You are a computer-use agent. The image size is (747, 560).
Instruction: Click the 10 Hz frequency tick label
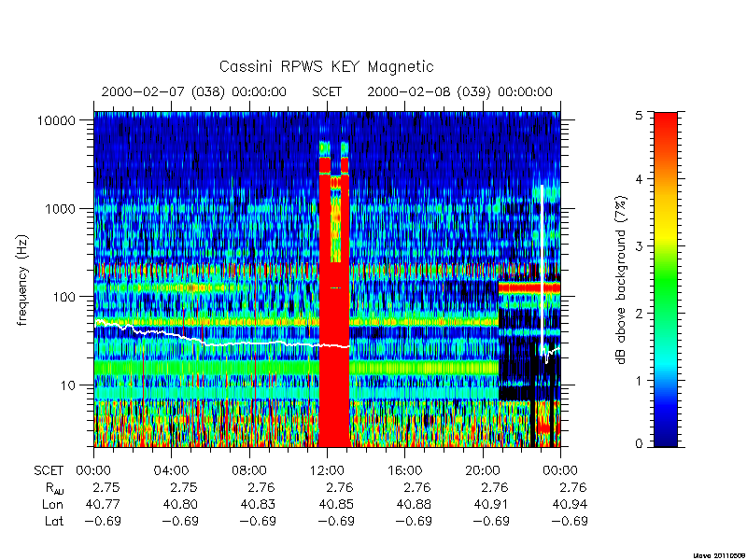[x=67, y=385]
